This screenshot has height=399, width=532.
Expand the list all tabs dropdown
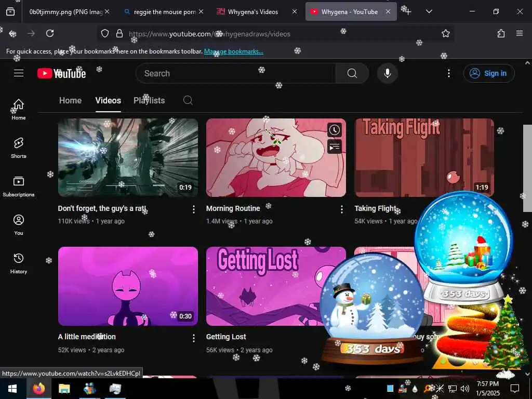429,12
